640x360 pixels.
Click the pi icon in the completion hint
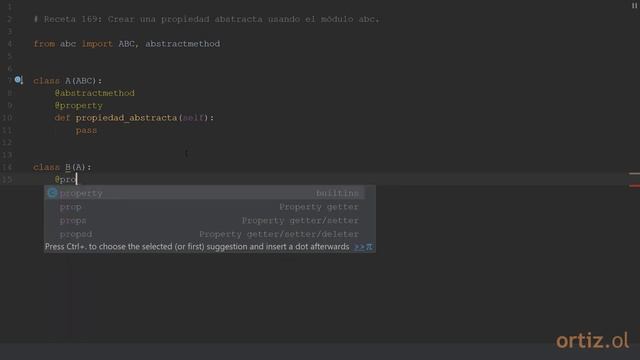tap(369, 247)
